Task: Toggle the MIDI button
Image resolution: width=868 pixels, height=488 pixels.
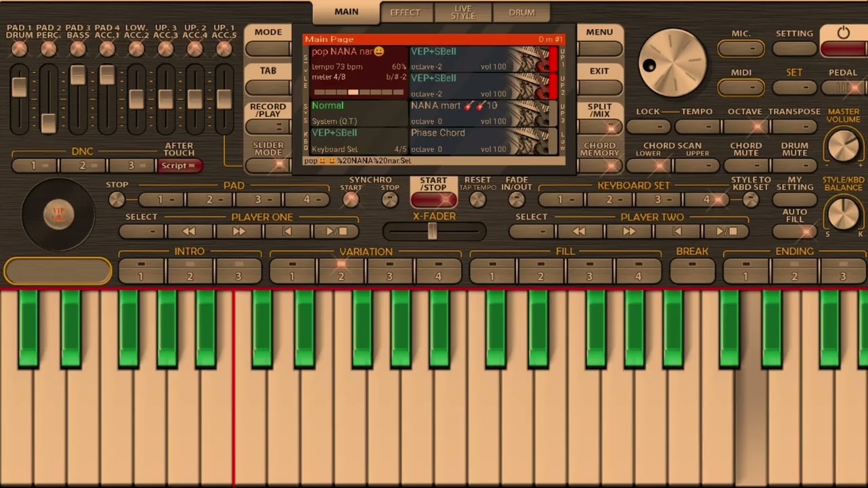Action: [x=741, y=87]
